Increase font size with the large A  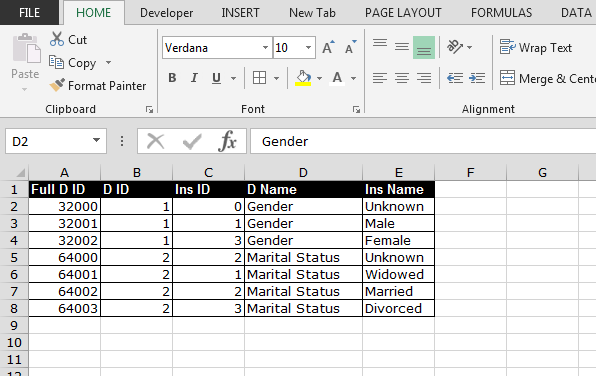[328, 48]
